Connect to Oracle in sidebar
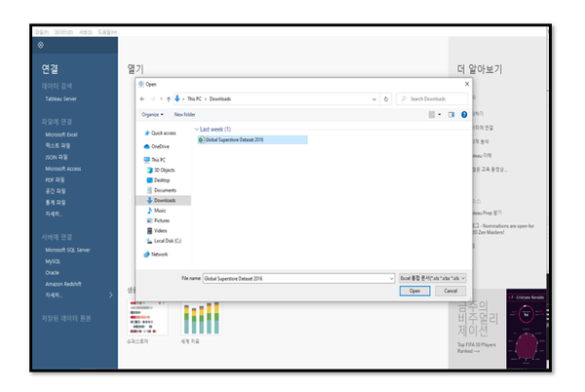This screenshot has width=585, height=392. coord(53,273)
